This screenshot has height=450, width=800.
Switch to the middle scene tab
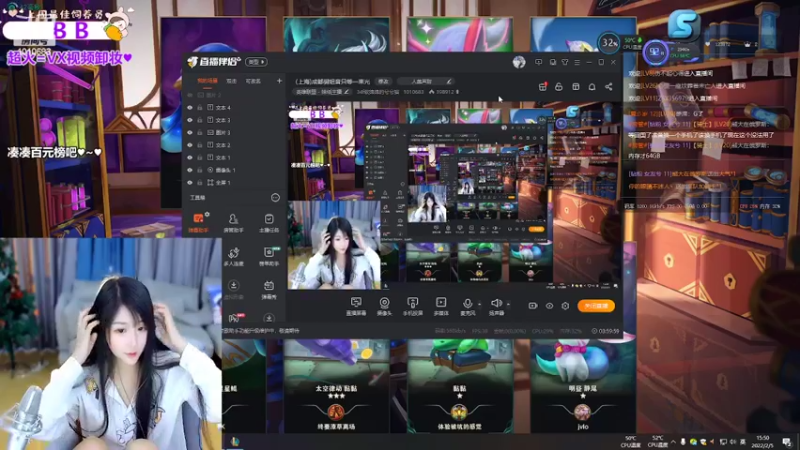231,81
